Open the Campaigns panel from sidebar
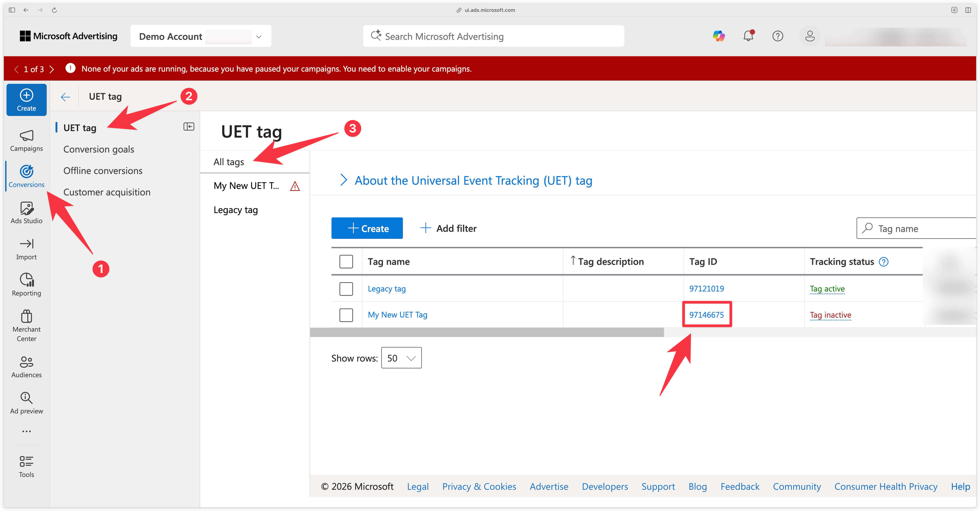 coord(26,140)
